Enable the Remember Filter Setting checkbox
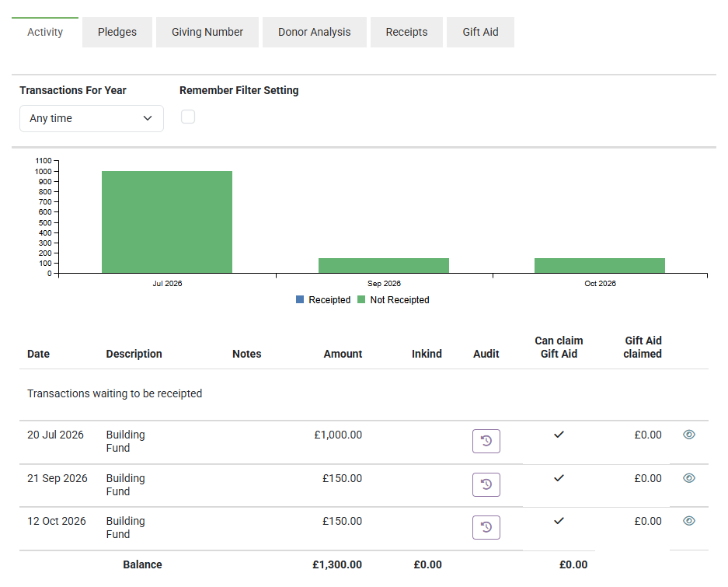The image size is (728, 587). (188, 117)
